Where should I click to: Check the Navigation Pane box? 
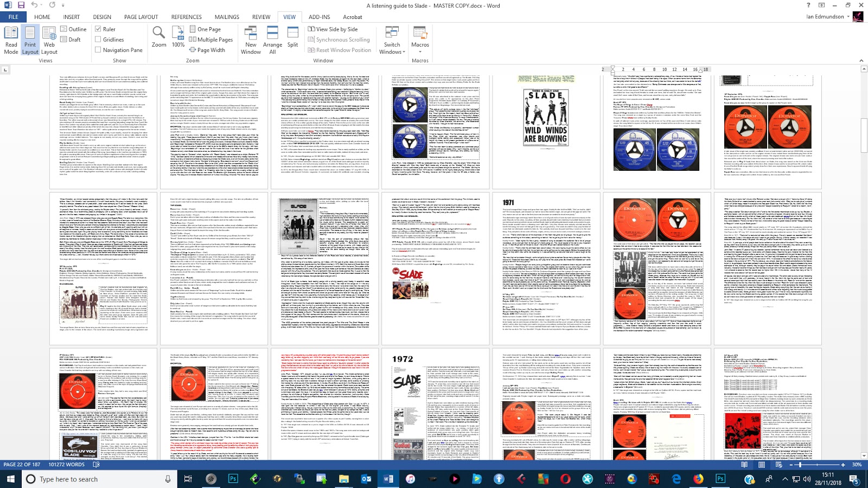pyautogui.click(x=98, y=50)
